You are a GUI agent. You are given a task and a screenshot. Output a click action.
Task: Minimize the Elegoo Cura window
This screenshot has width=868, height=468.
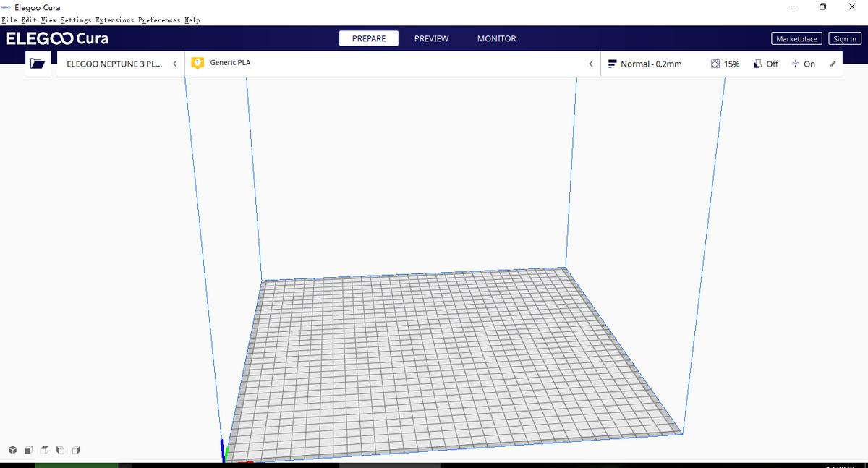click(795, 7)
